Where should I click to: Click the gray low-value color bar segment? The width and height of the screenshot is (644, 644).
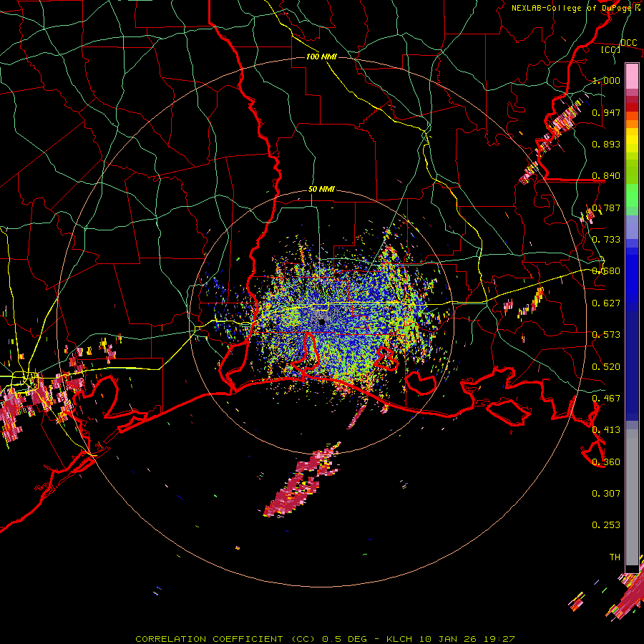(x=632, y=497)
